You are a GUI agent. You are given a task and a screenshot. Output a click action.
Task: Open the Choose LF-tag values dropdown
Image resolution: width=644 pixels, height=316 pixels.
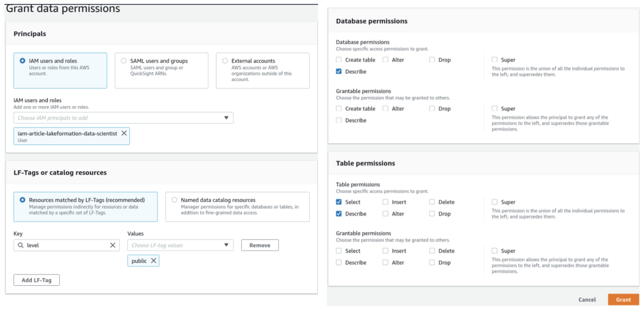[180, 245]
